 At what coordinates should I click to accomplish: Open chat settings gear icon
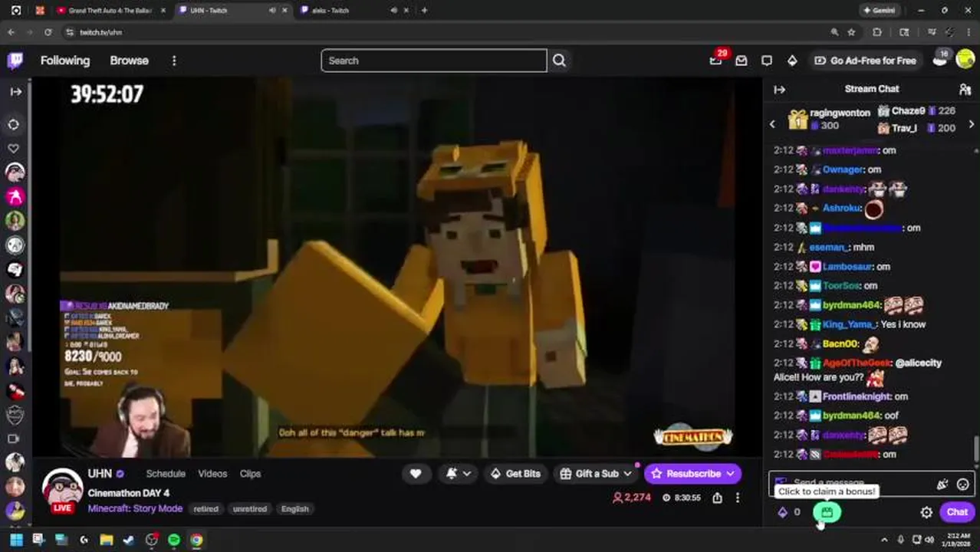click(x=926, y=512)
